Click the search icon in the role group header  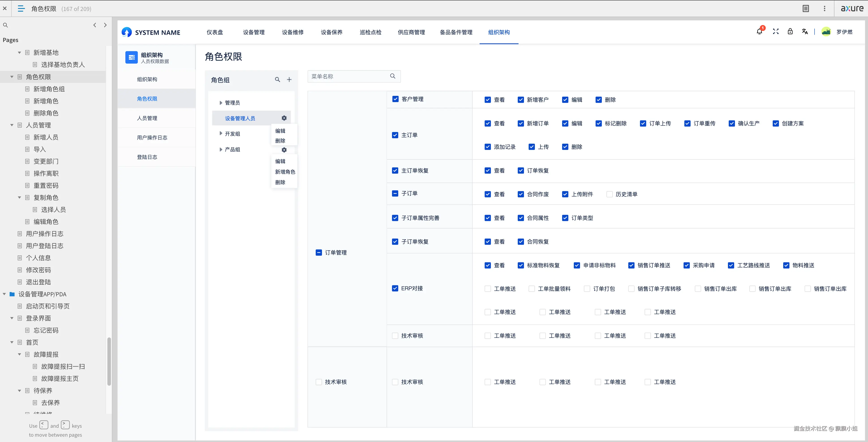[x=277, y=80]
